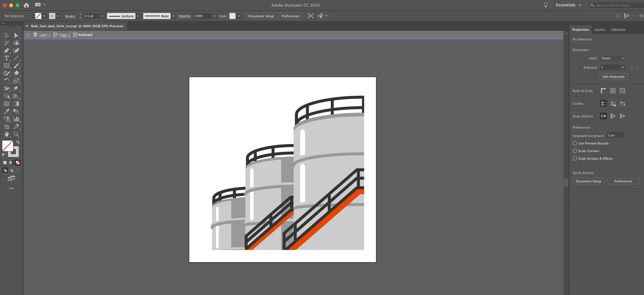
Task: Toggle Scale Strokes & Effects checkbox
Action: tap(575, 158)
